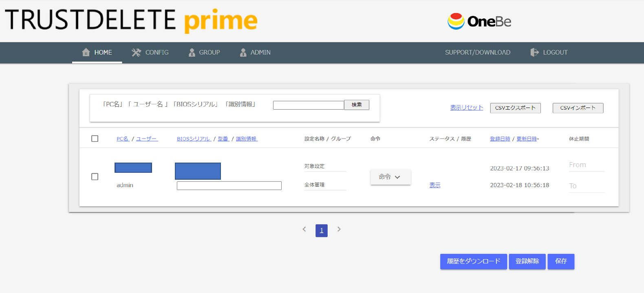Click the 表示リセット link

[x=467, y=108]
